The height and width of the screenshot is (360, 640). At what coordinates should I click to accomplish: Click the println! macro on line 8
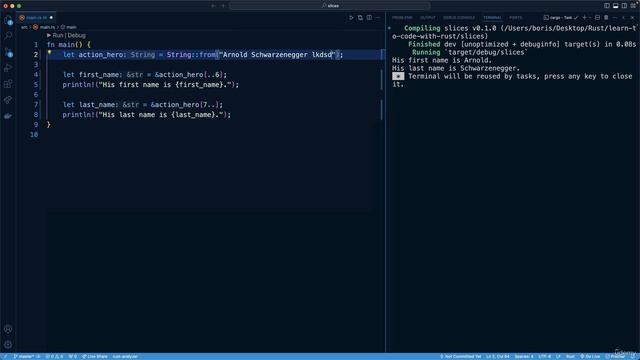coord(78,115)
